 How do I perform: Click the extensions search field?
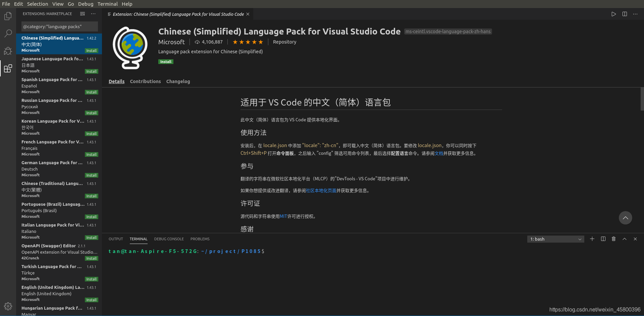coord(60,26)
